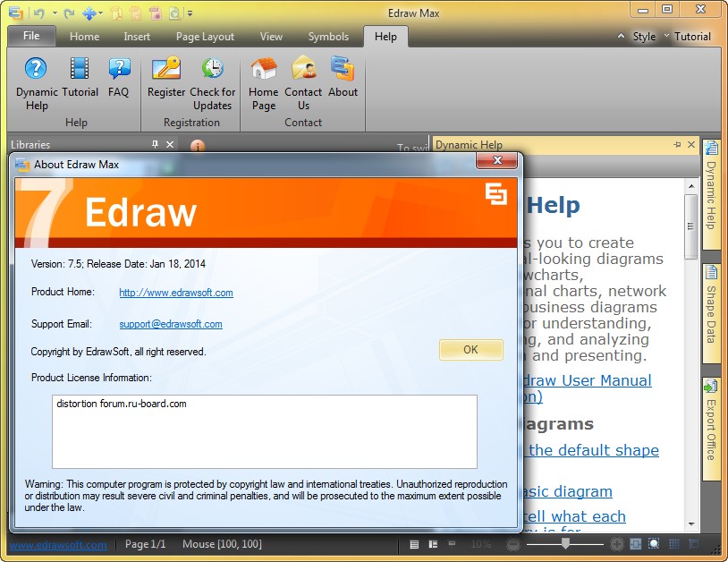Open the Dynamic Help side tab

click(711, 194)
